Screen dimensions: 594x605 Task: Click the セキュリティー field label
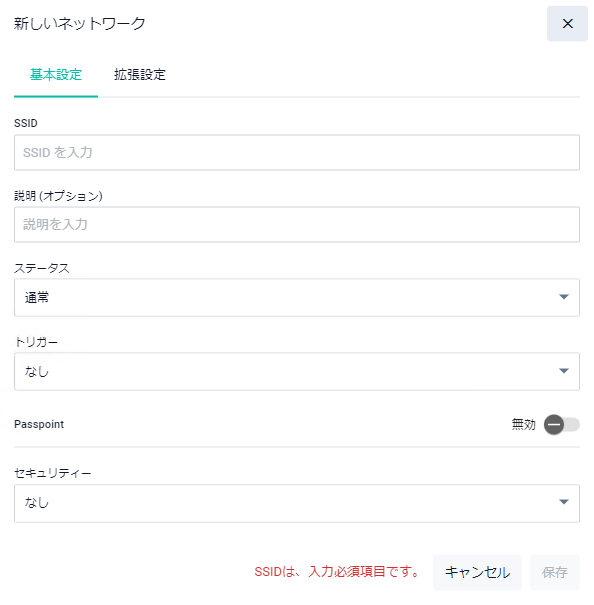(52, 473)
